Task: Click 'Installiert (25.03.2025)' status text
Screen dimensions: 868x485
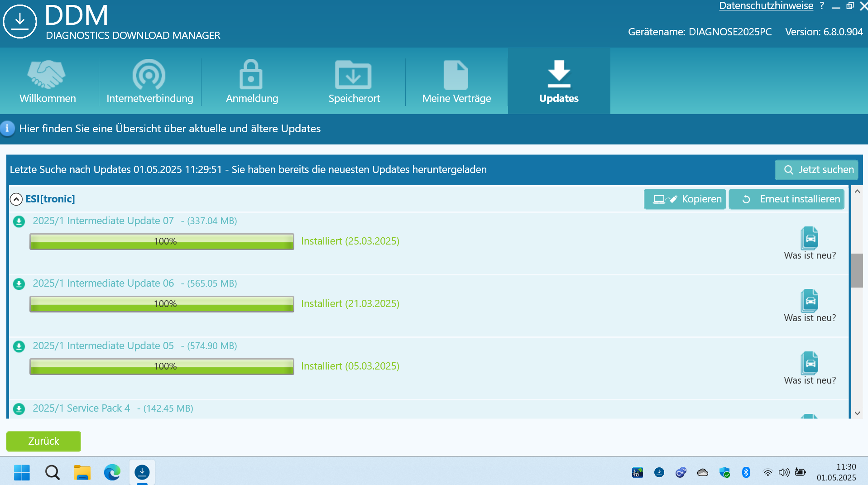Action: [350, 241]
